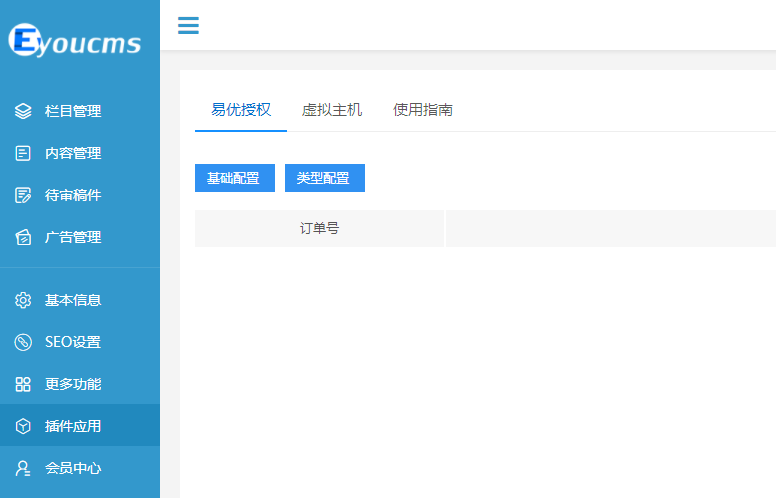
Task: Click the grid icon beside 更多功能
Action: click(x=23, y=384)
